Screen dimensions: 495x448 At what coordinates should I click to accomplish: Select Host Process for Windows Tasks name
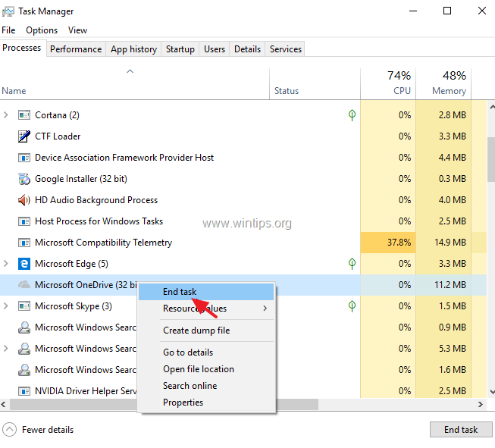[99, 221]
